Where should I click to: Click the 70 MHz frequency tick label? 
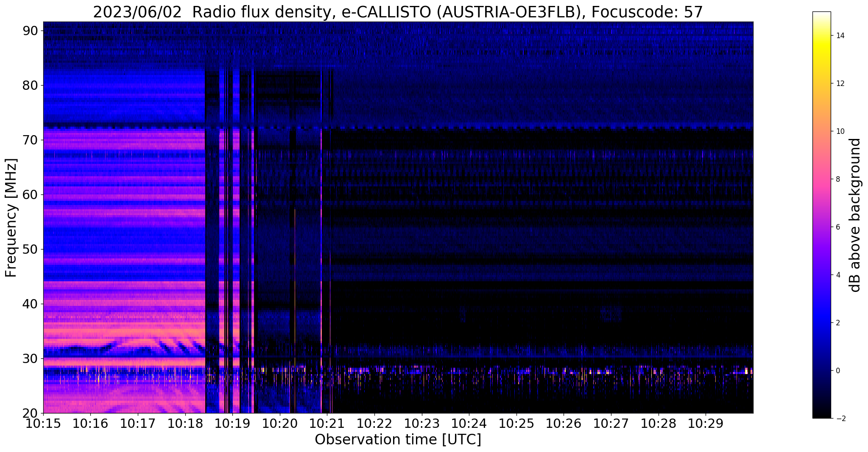point(30,140)
